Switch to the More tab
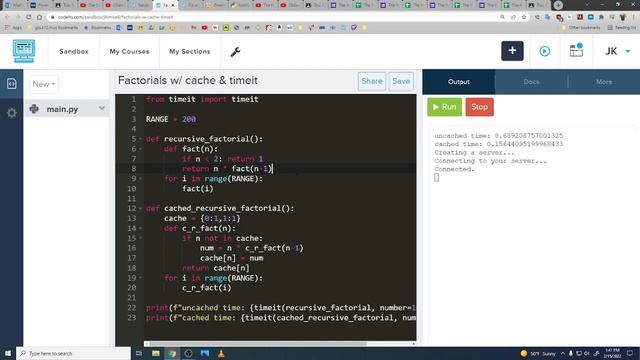The width and height of the screenshot is (640, 360). 604,82
